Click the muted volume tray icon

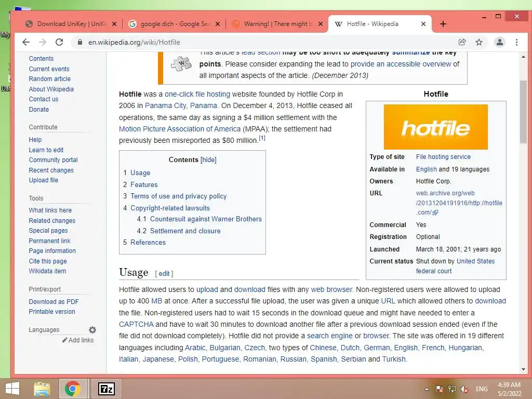pos(464,389)
